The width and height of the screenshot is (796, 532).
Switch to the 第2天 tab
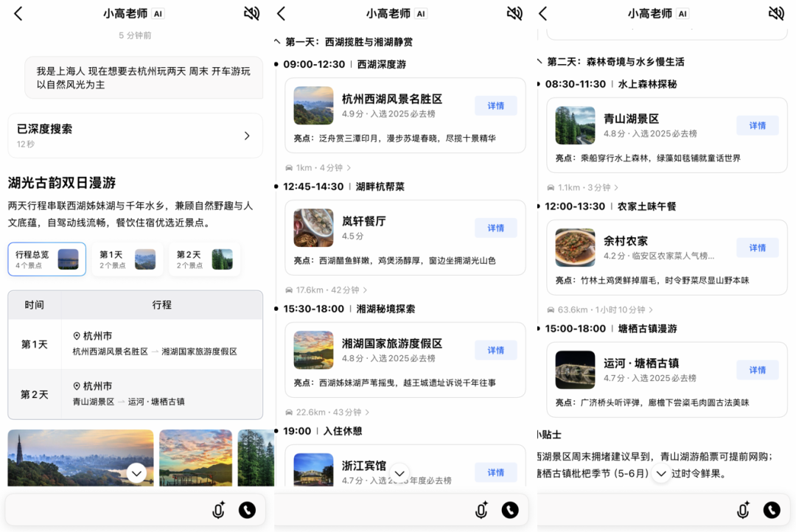pyautogui.click(x=205, y=259)
